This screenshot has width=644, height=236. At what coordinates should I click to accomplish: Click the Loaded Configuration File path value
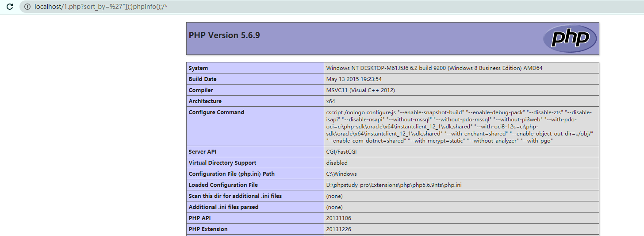(x=394, y=185)
